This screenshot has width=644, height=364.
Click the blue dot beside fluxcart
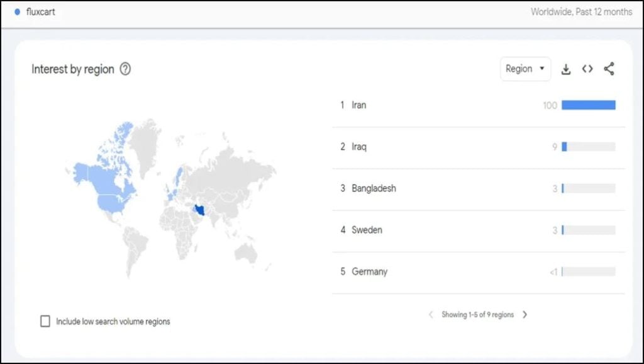click(x=17, y=12)
